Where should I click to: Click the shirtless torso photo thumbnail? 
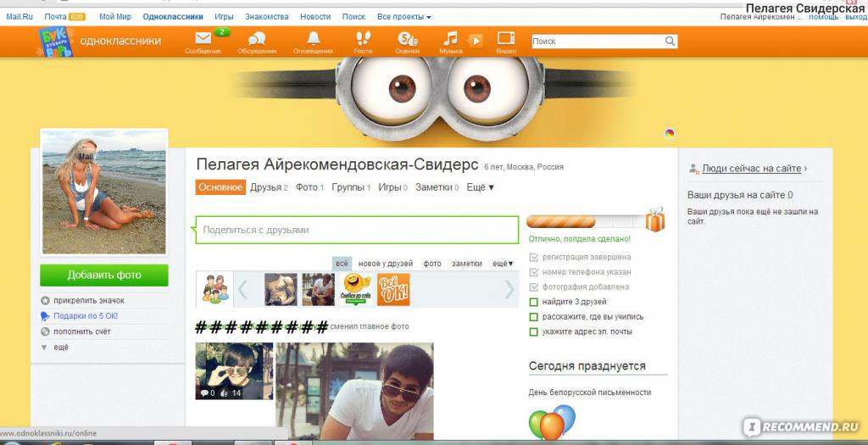pos(281,289)
